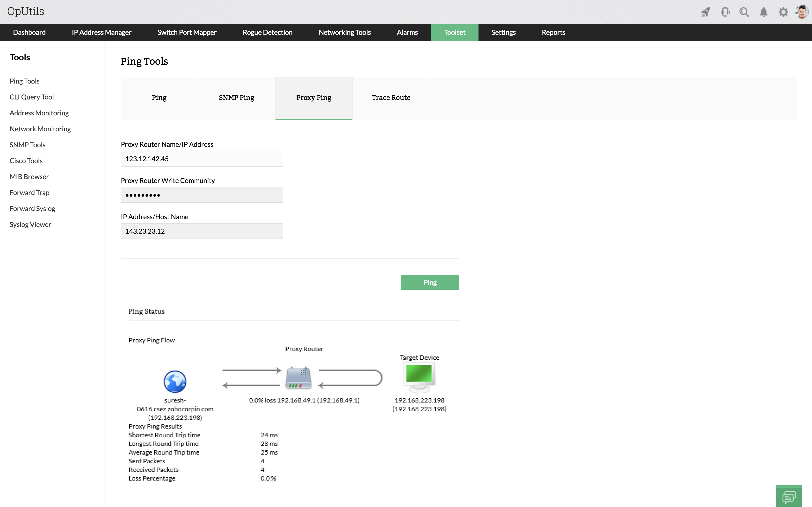Click the IP Address/Host Name field

click(202, 231)
